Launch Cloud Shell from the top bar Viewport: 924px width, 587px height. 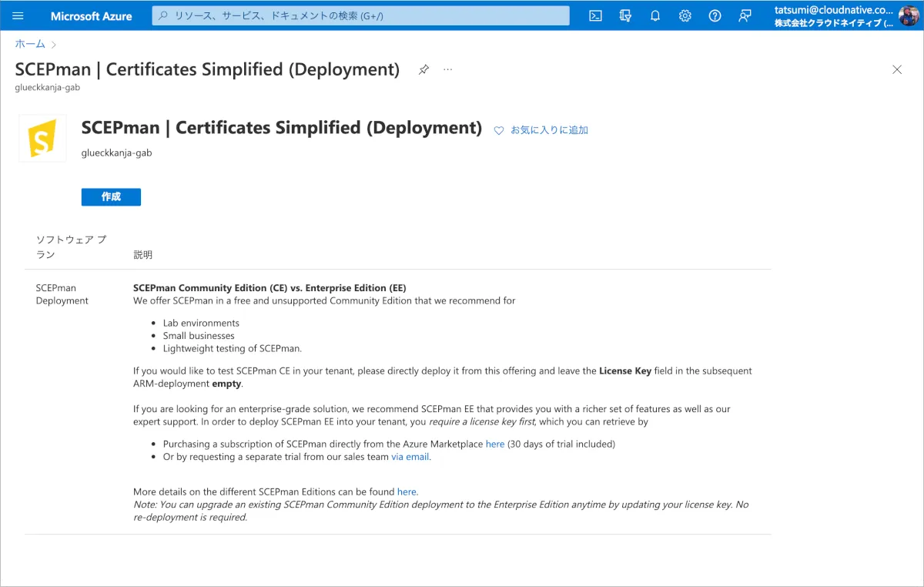click(595, 16)
